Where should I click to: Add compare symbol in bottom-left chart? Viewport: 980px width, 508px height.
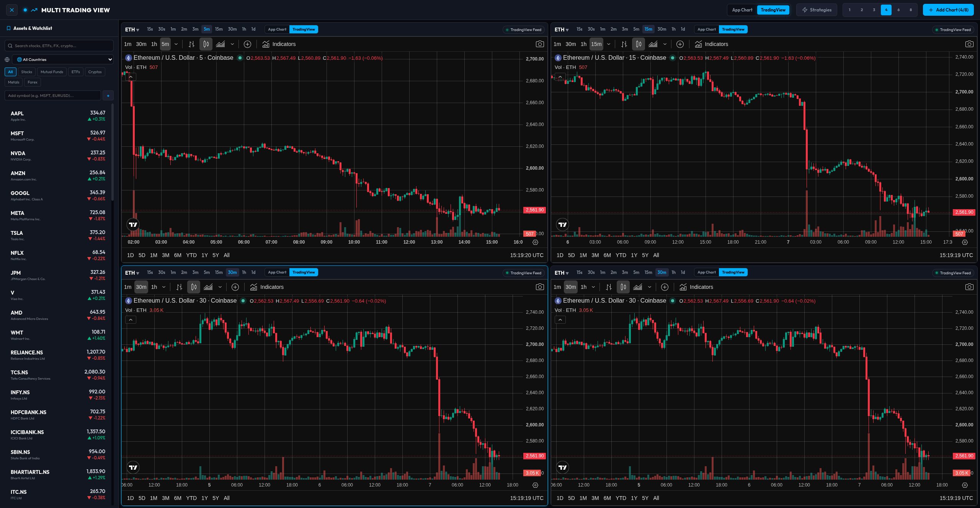235,287
